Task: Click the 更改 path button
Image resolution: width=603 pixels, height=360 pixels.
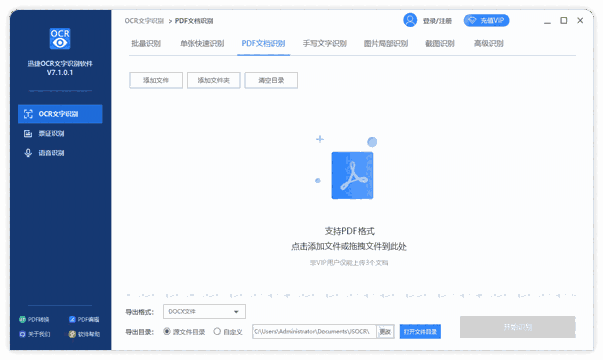Action: (385, 332)
